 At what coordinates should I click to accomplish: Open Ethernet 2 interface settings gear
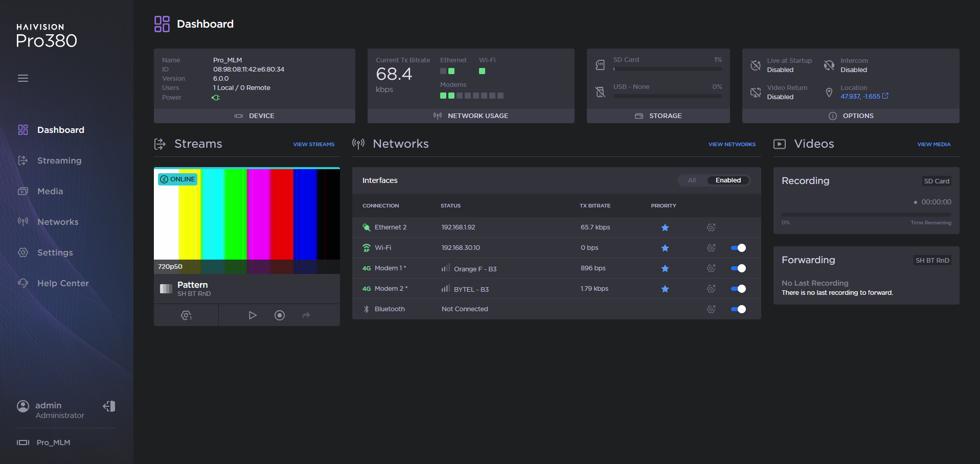(x=711, y=227)
